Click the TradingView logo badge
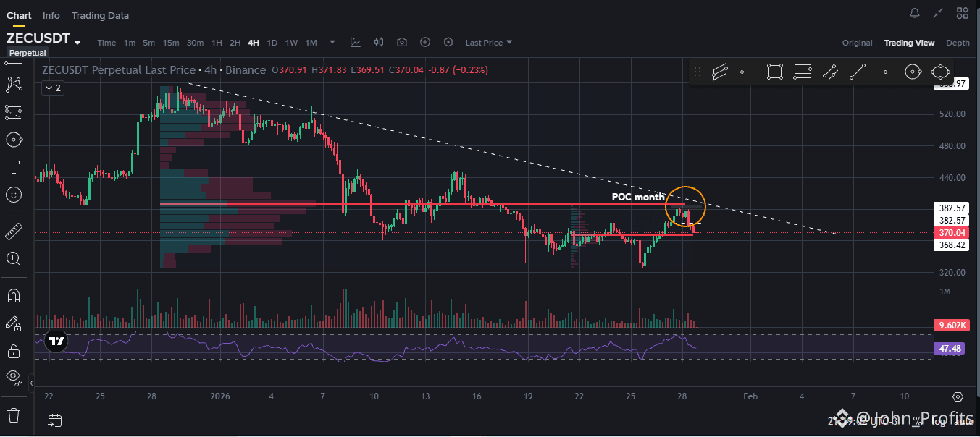The image size is (980, 437). point(56,341)
